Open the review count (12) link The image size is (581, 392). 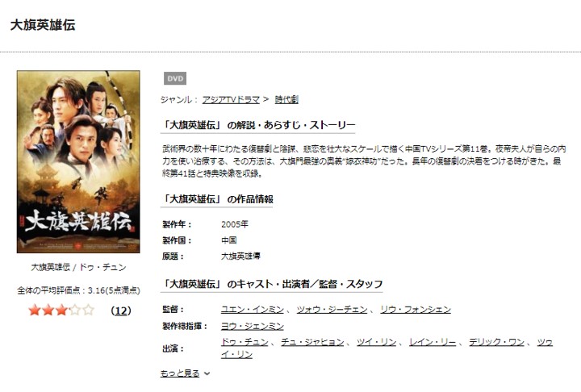coord(121,311)
